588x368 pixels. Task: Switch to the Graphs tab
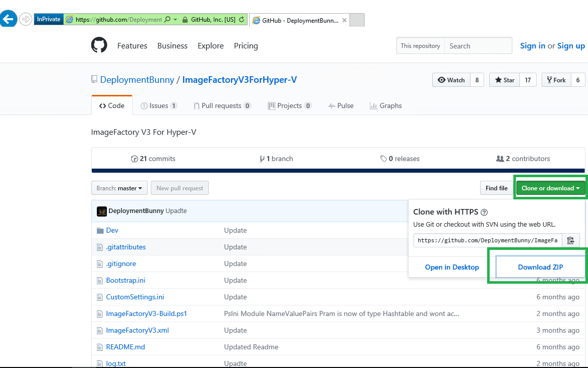click(x=386, y=106)
